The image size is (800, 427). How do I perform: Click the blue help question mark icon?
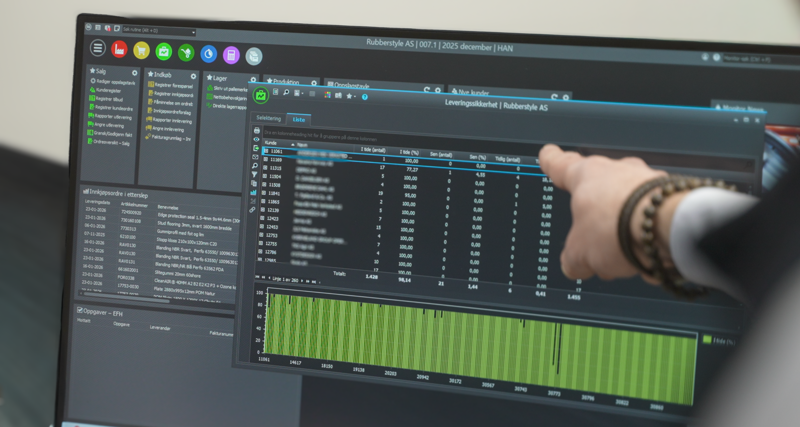[x=364, y=97]
